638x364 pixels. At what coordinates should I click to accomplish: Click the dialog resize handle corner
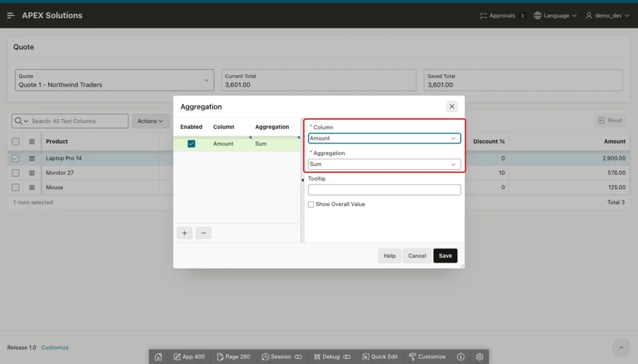click(462, 266)
